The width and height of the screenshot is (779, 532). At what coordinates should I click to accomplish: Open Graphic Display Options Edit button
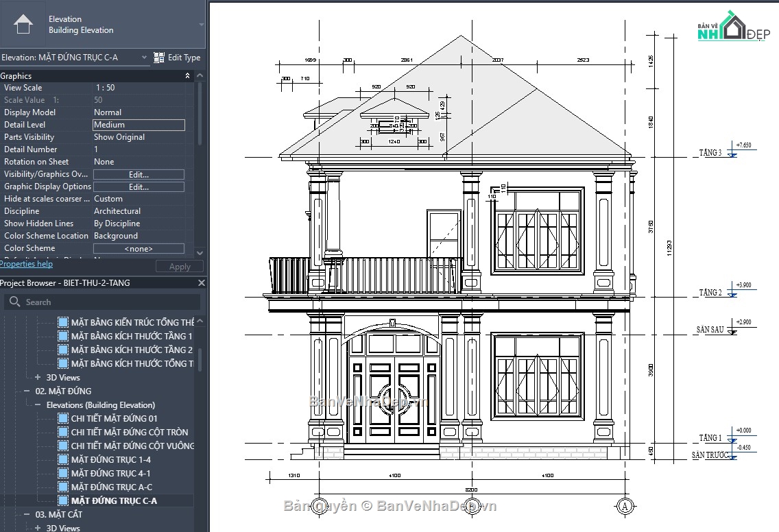coord(139,186)
